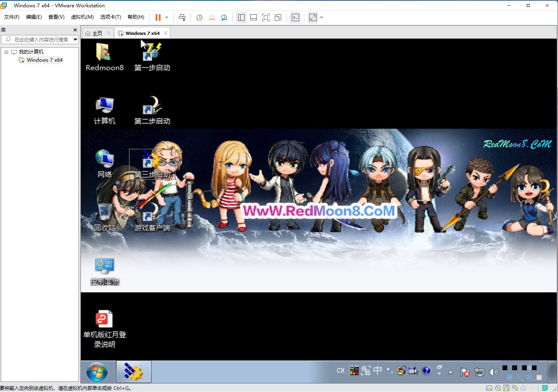
Task: Close the Windows 7 x64 tab
Action: point(165,33)
